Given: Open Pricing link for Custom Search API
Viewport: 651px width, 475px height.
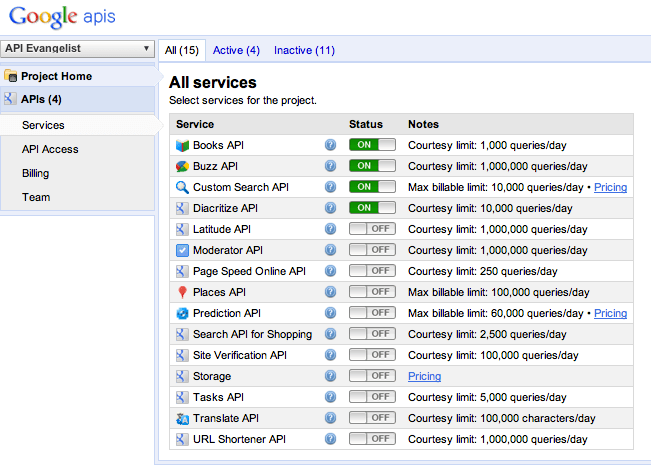Looking at the screenshot, I should (x=610, y=187).
